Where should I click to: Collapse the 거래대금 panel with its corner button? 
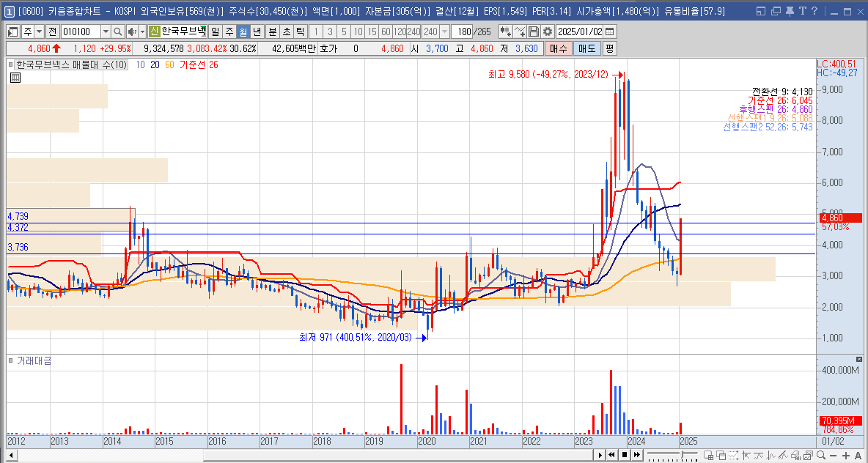[x=858, y=359]
